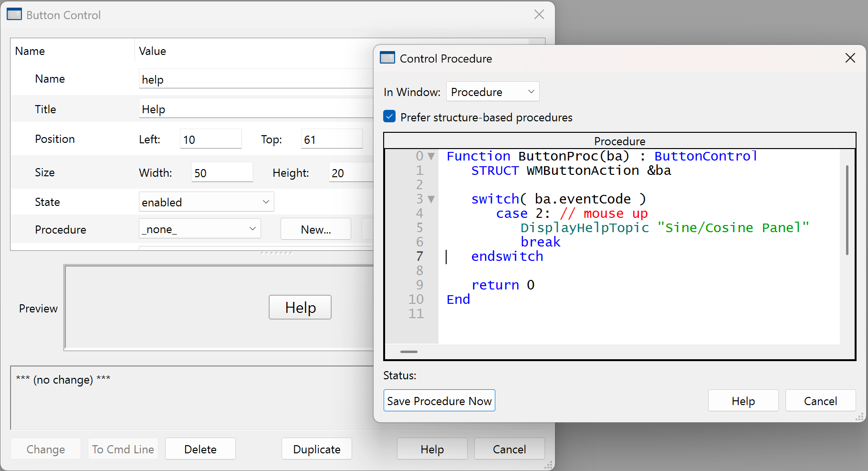Viewport: 868px width, 471px height.
Task: Click the horizontal scrollbar below the code
Action: (409, 352)
